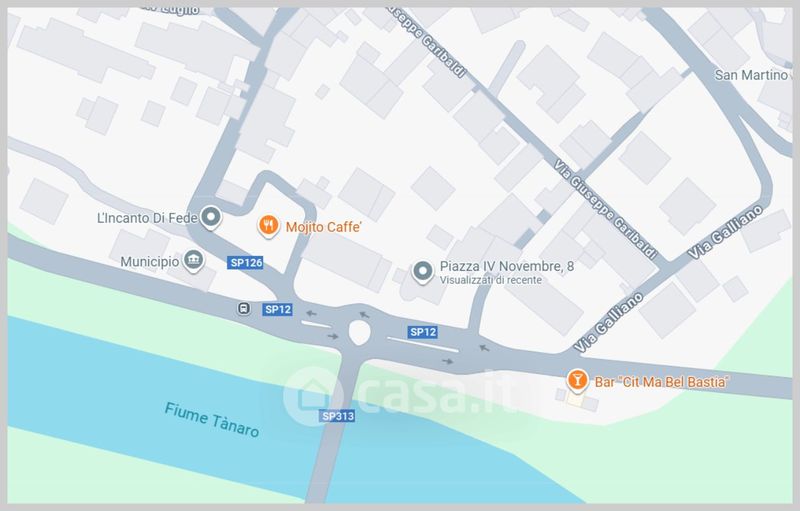Click the Mojito Caffe' label text

point(323,227)
